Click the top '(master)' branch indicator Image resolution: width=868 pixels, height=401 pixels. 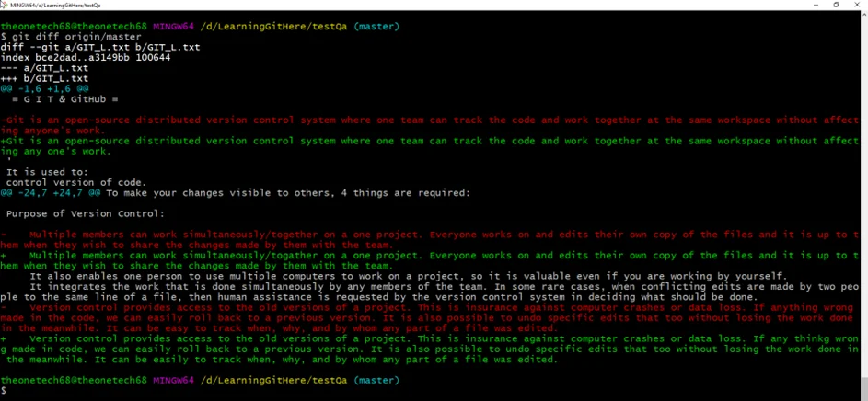tap(376, 26)
